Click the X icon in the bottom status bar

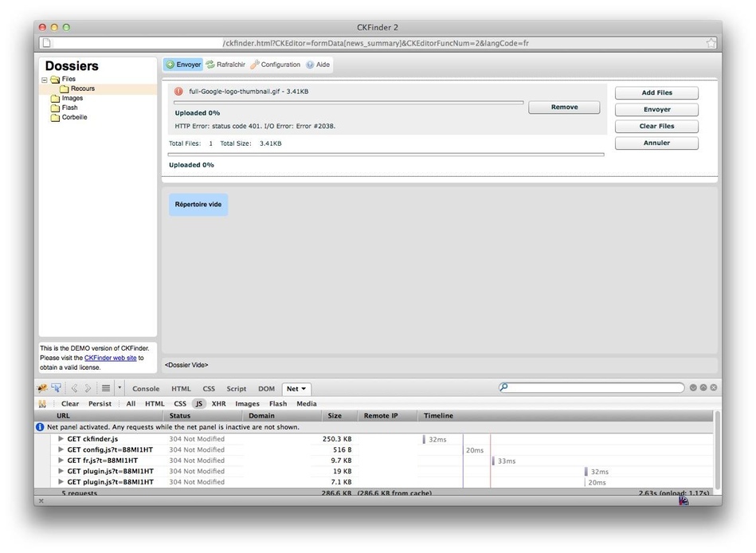coord(41,501)
